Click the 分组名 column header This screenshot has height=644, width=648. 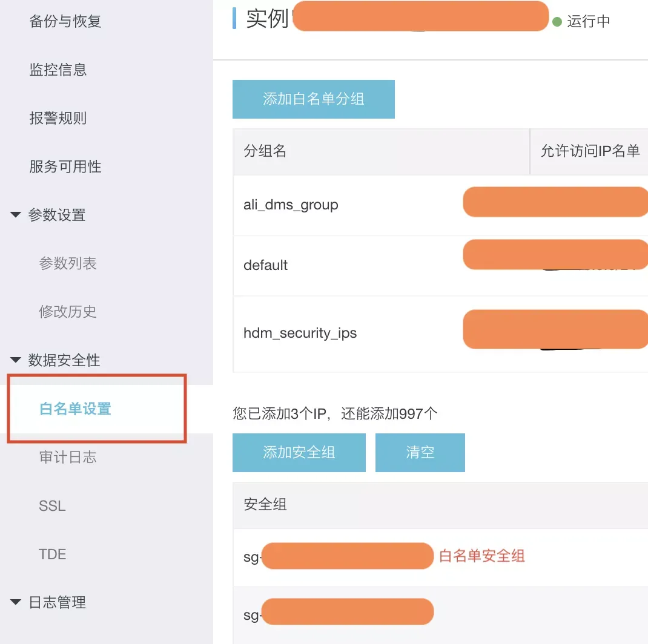pos(265,151)
